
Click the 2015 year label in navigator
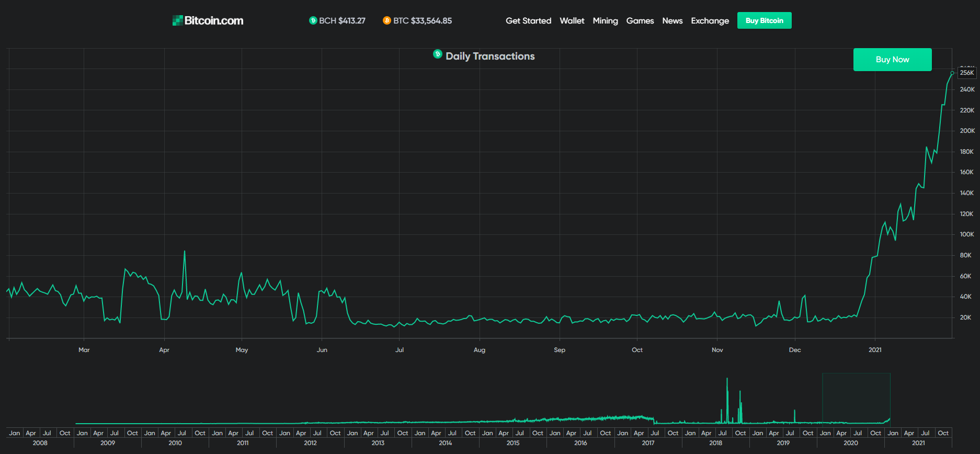[x=513, y=443]
